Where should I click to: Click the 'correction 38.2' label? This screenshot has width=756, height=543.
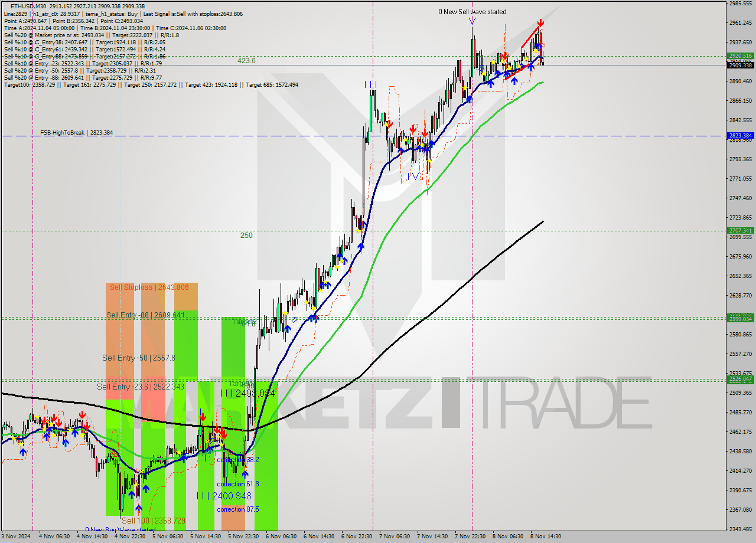[x=237, y=460]
